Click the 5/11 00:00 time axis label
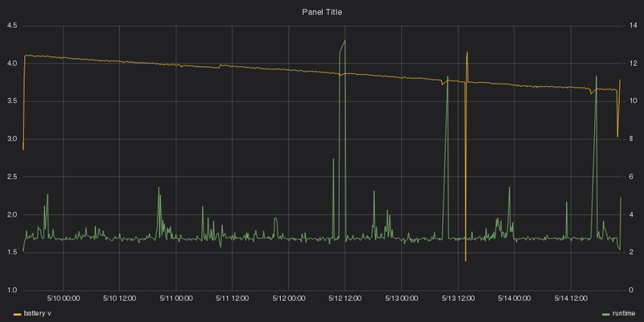This screenshot has height=322, width=644. 175,299
